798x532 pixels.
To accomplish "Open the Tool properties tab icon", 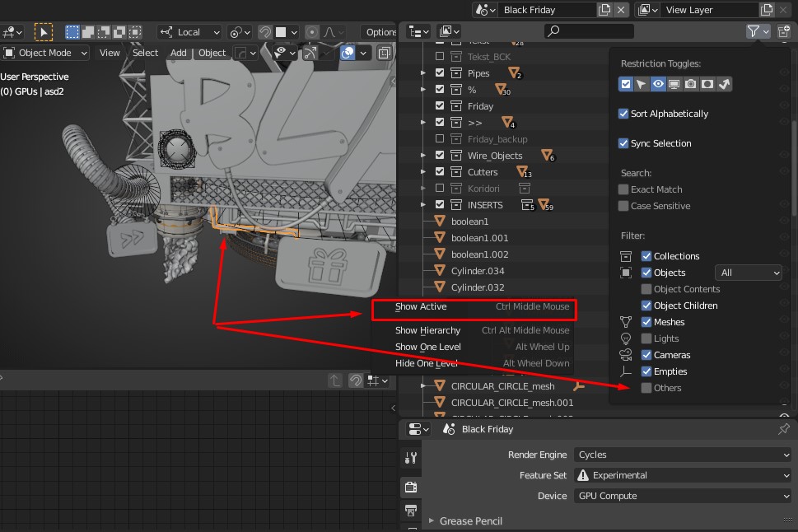I will (411, 458).
